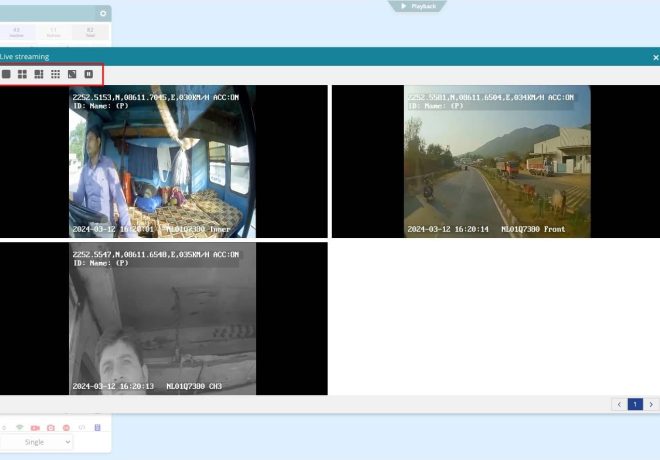The image size is (660, 460).
Task: Click the red round record icon
Action: 66,427
